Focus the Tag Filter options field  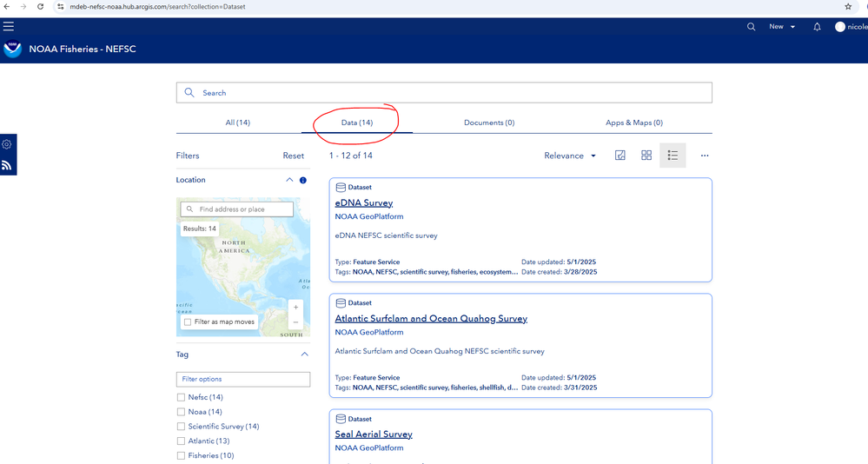243,380
